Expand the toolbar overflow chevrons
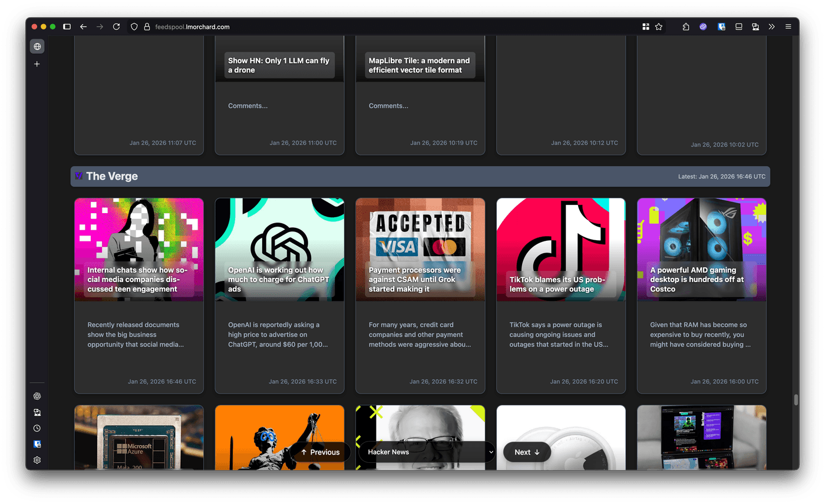 pyautogui.click(x=771, y=26)
